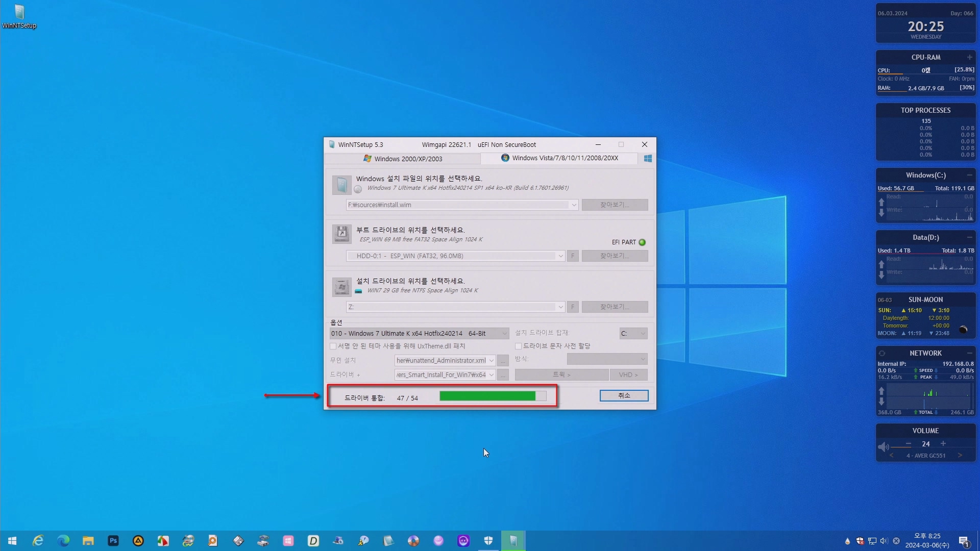Switch to the Windows Vista/7/8/10/11 tab
980x551 pixels.
[559, 158]
